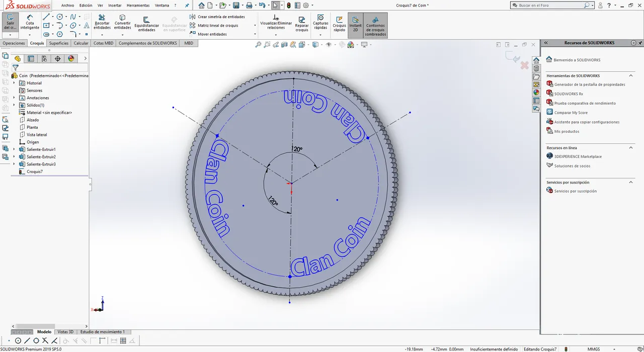Switch to the Cotas MBD tab
The image size is (644, 352).
(x=104, y=43)
